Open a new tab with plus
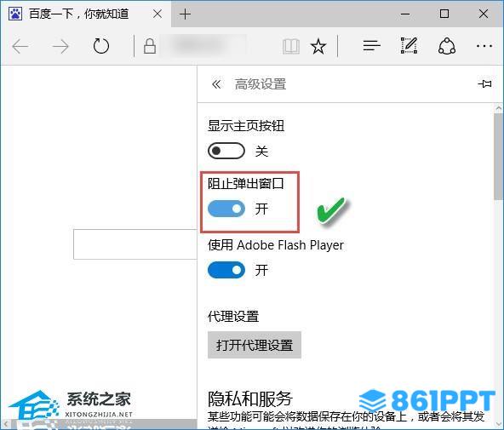The width and height of the screenshot is (504, 430). 185,14
